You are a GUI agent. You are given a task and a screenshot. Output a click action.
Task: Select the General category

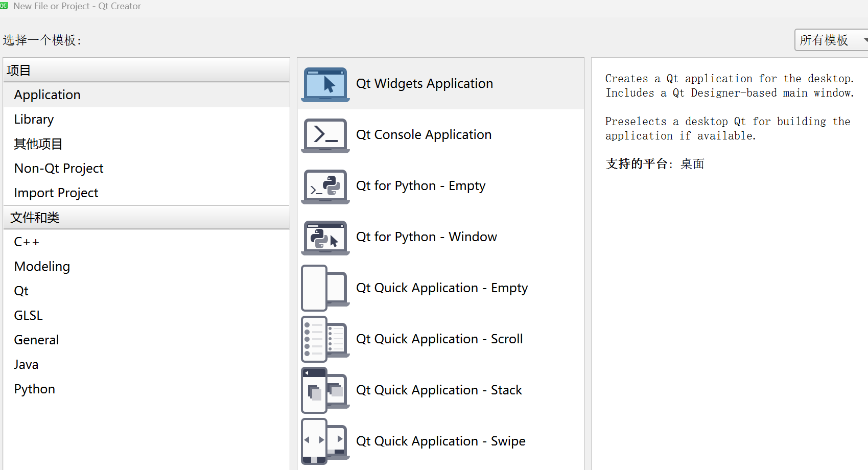tap(146, 340)
